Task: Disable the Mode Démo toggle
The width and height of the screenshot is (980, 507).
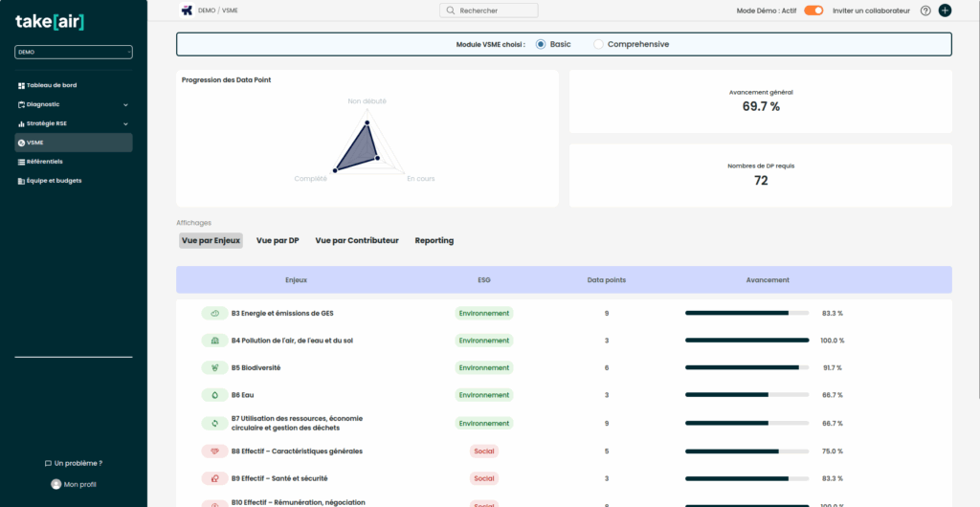Action: pyautogui.click(x=813, y=11)
